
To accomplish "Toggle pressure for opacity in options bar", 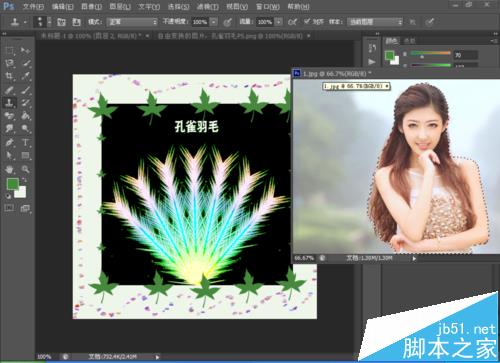I will click(228, 22).
